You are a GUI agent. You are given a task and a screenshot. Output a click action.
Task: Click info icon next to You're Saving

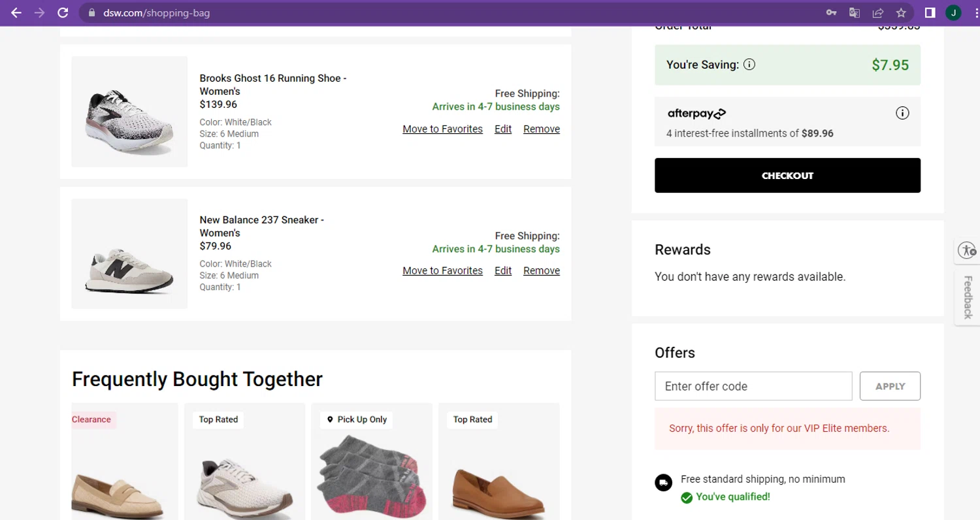[749, 65]
